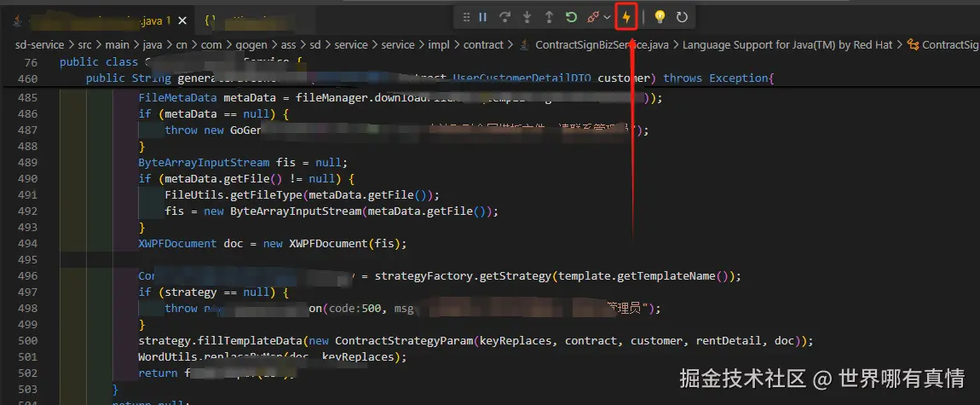Open sd-service in the breadcrumb path
This screenshot has height=405, width=980.
coord(39,44)
